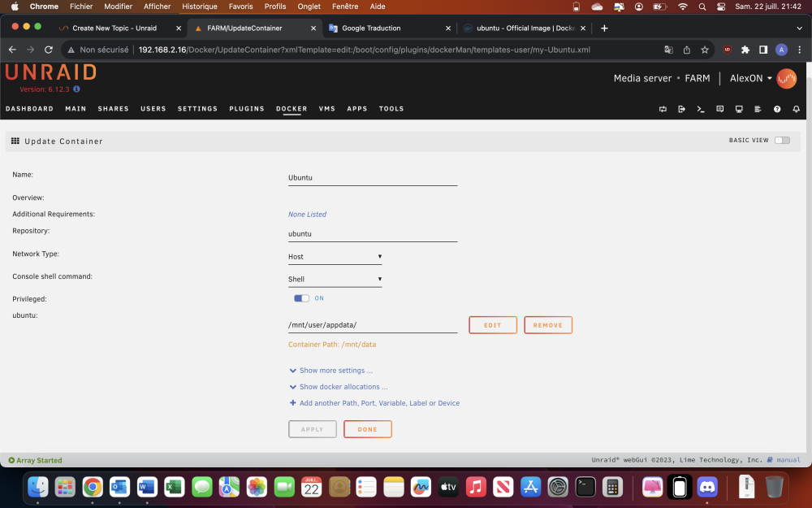Open Terminal from the dock
This screenshot has width=812, height=508.
pyautogui.click(x=585, y=487)
